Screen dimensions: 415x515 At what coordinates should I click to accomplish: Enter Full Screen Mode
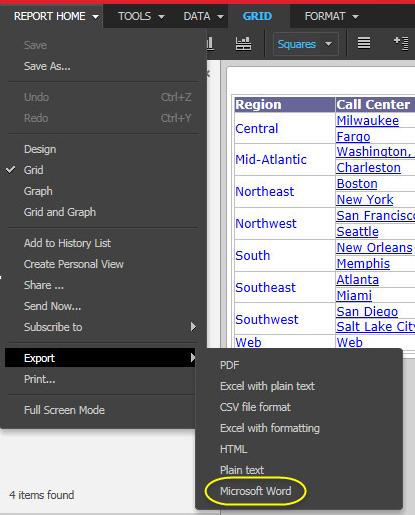pos(64,410)
